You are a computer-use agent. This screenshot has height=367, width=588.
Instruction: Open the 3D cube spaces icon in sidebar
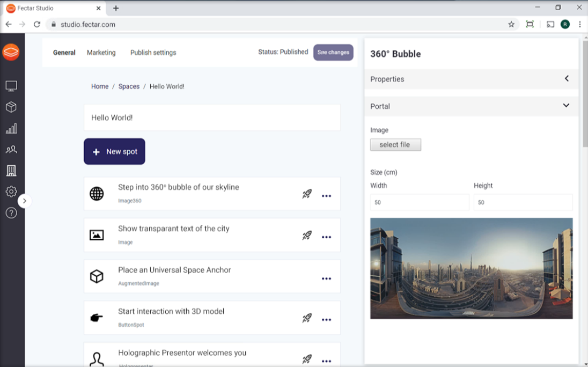(11, 107)
